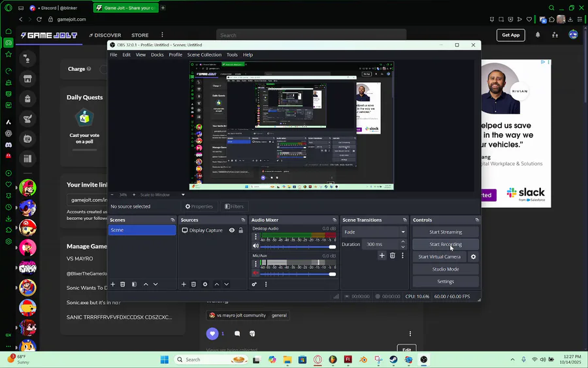Undock the Scenes panel via float icon
588x368 pixels.
[172, 220]
